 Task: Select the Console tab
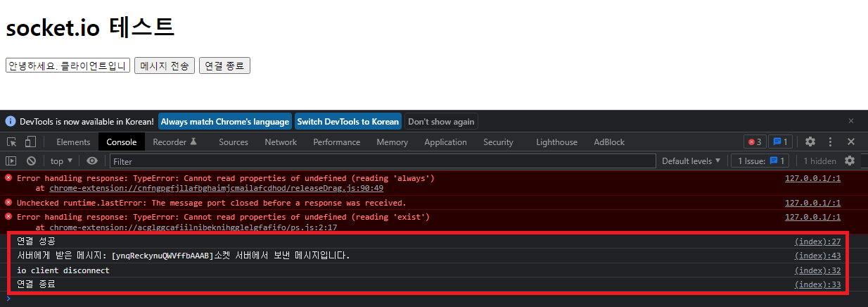[x=122, y=142]
